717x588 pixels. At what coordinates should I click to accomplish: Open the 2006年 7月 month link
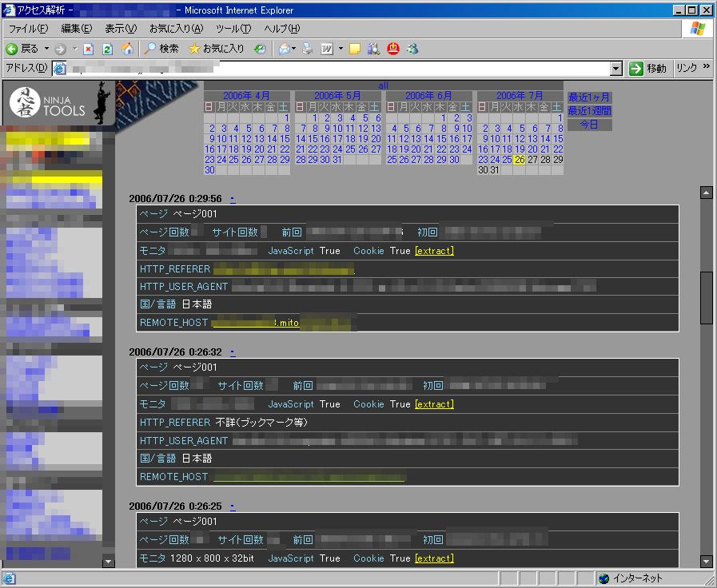[x=520, y=96]
